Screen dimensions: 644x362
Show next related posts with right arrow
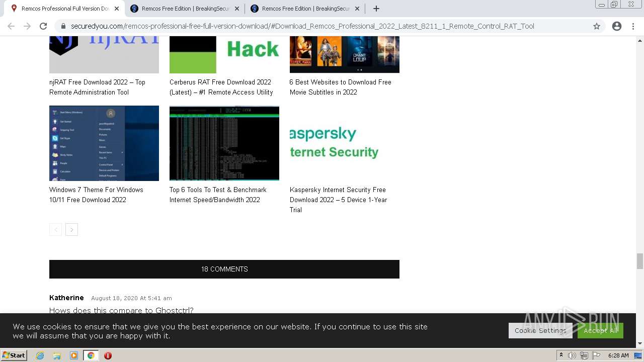71,230
